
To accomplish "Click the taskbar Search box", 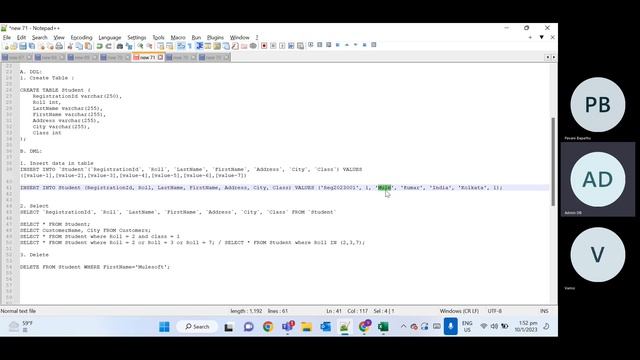I will pyautogui.click(x=197, y=327).
